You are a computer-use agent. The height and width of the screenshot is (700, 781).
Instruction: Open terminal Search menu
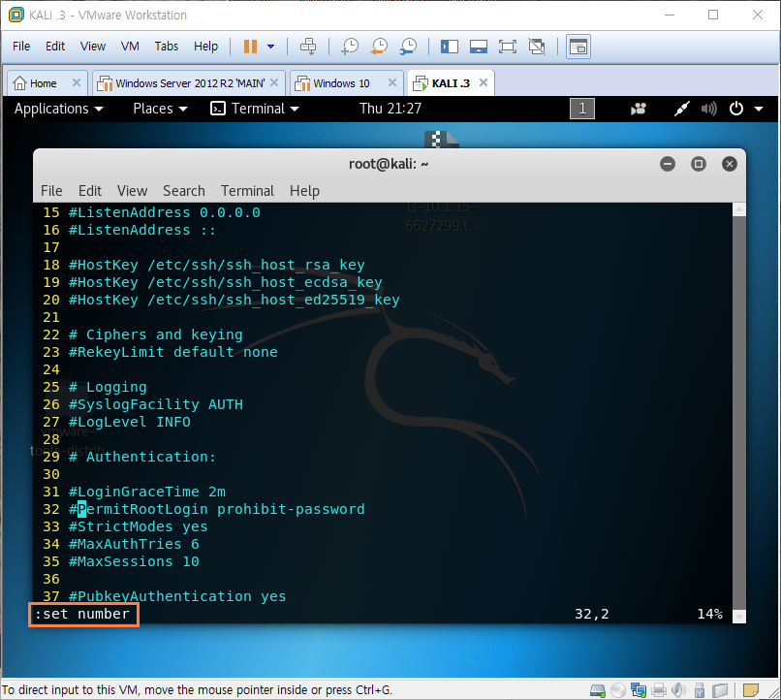click(x=184, y=191)
